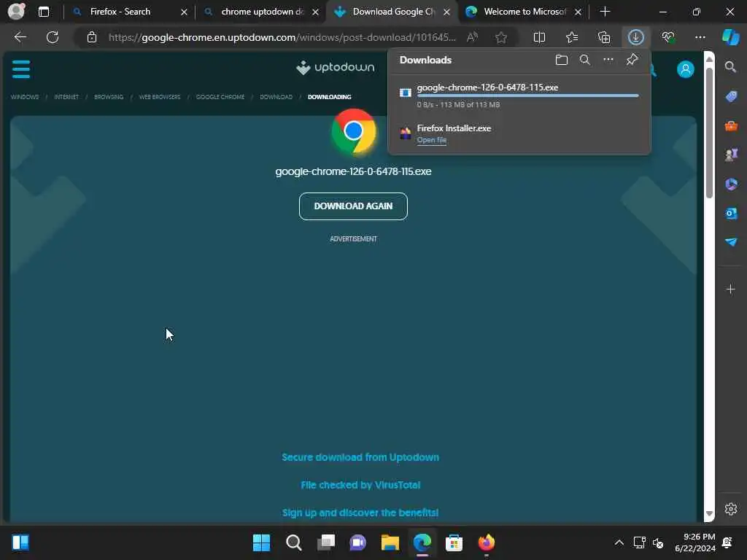This screenshot has height=560, width=747.
Task: Add this page to favorites star
Action: pos(500,37)
